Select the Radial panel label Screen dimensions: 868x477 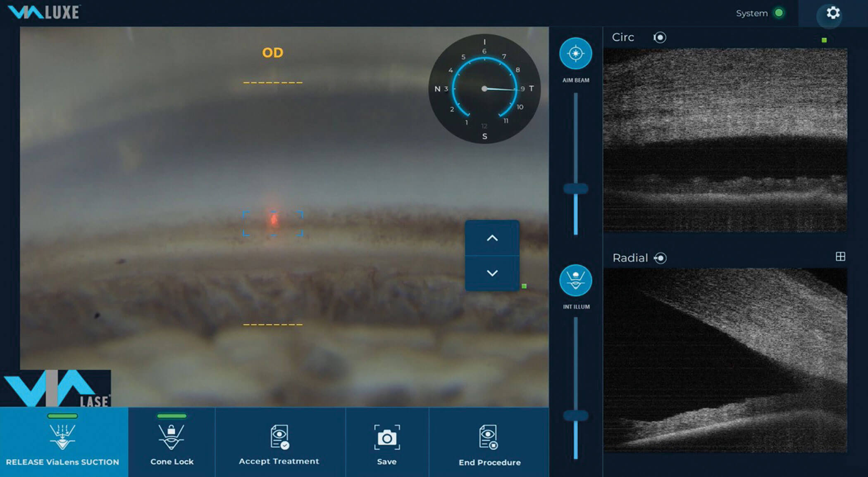point(630,258)
